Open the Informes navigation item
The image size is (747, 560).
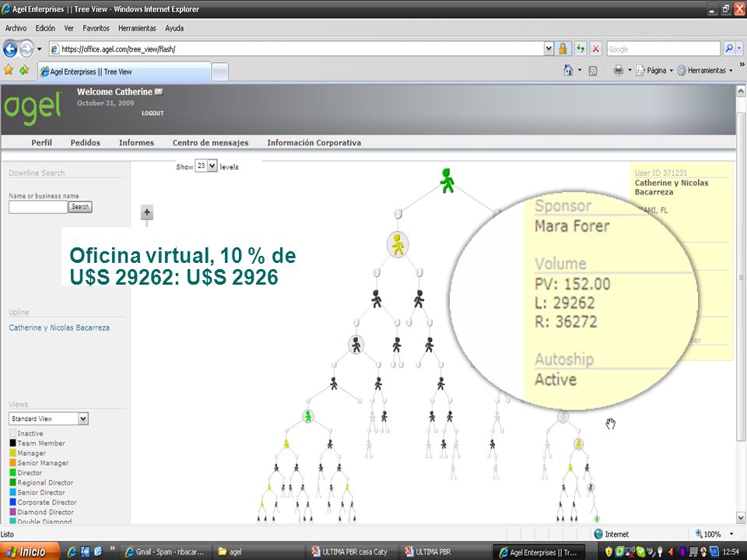click(x=136, y=142)
